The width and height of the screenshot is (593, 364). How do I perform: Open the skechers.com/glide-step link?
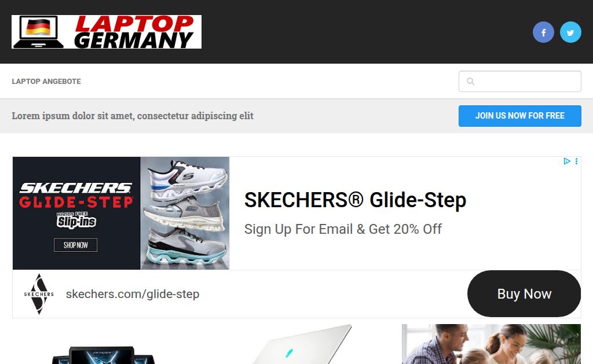pyautogui.click(x=133, y=294)
